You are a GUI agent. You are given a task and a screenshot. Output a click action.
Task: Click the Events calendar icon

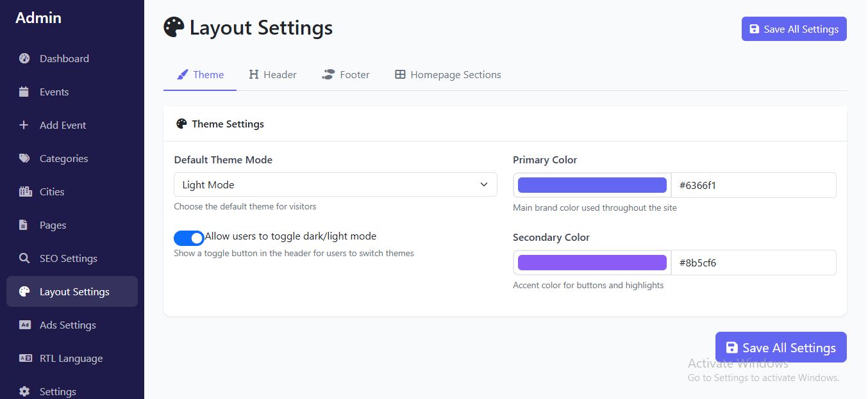tap(24, 92)
